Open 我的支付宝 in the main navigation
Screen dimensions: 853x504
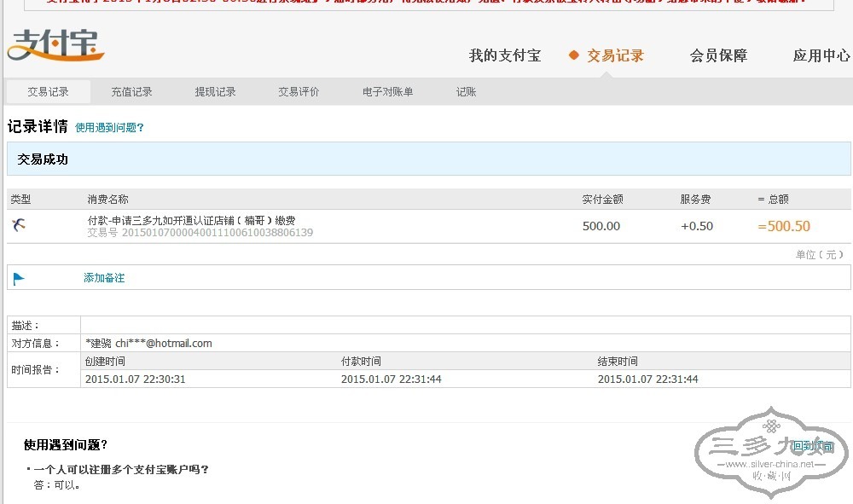click(505, 55)
